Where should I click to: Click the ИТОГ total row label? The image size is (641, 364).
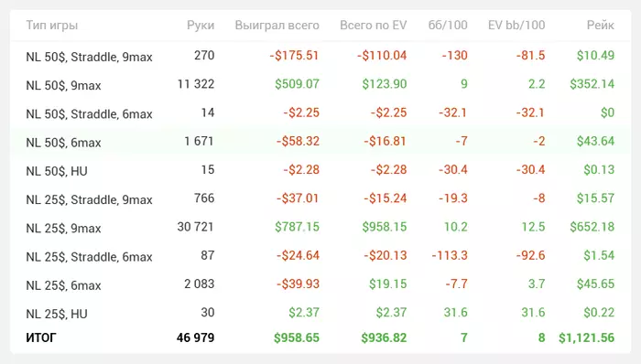pos(41,337)
